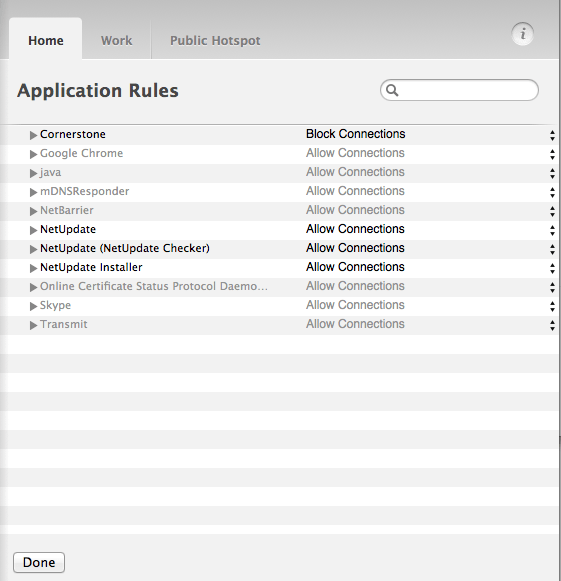561x581 pixels.
Task: Click stepper arrows on NetBarrier row
Action: [552, 211]
